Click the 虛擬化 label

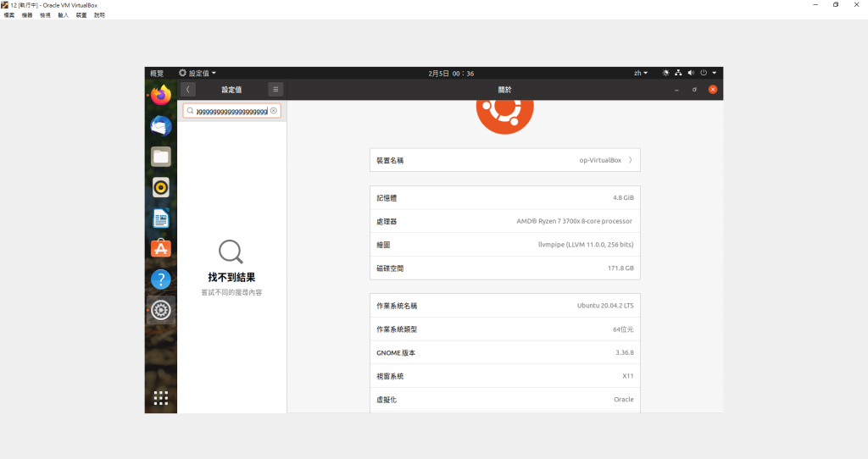click(387, 400)
